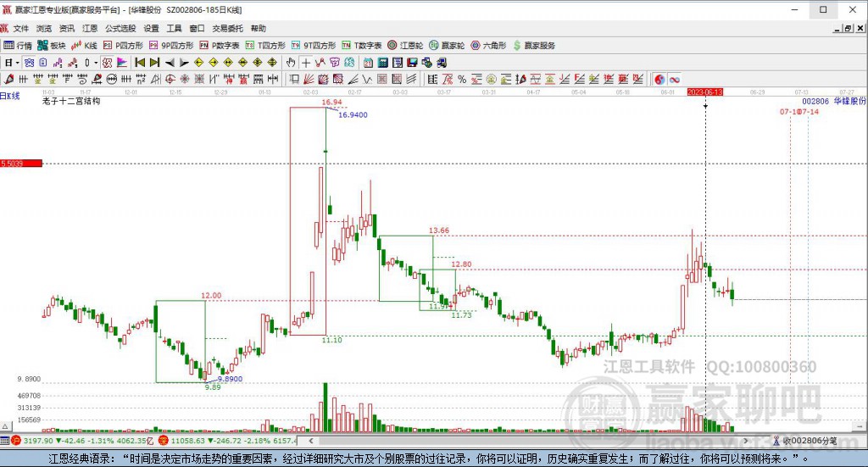
Task: Open the T数字表 tool
Action: tap(361, 46)
